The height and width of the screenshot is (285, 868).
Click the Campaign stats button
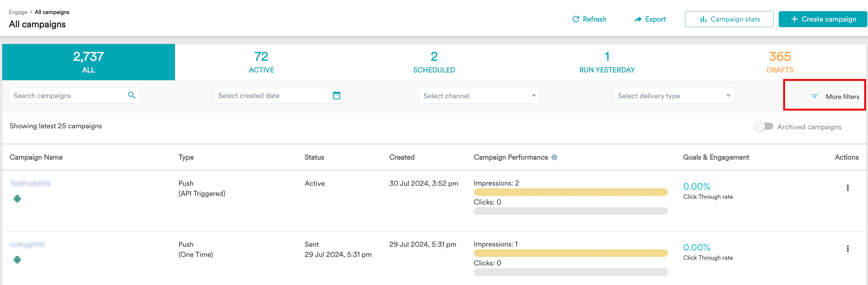(729, 19)
